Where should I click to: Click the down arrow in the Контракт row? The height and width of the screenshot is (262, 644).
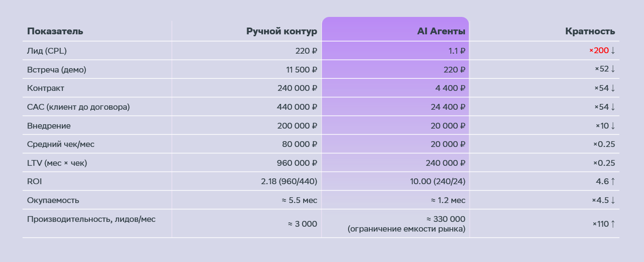(x=613, y=88)
